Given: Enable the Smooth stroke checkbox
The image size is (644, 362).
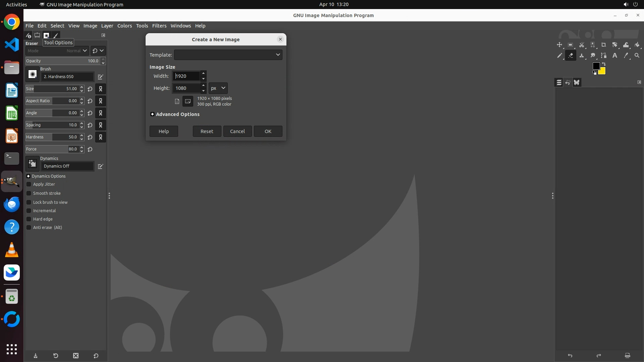Looking at the screenshot, I should 29,193.
